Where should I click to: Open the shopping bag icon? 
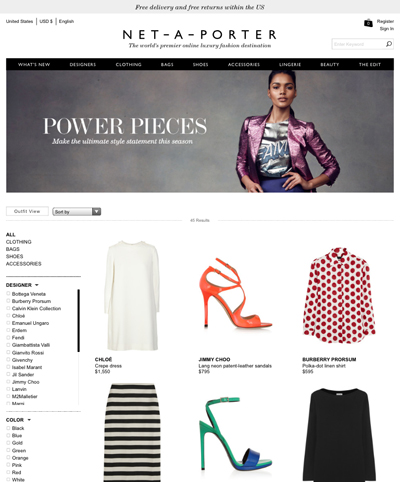pos(368,23)
